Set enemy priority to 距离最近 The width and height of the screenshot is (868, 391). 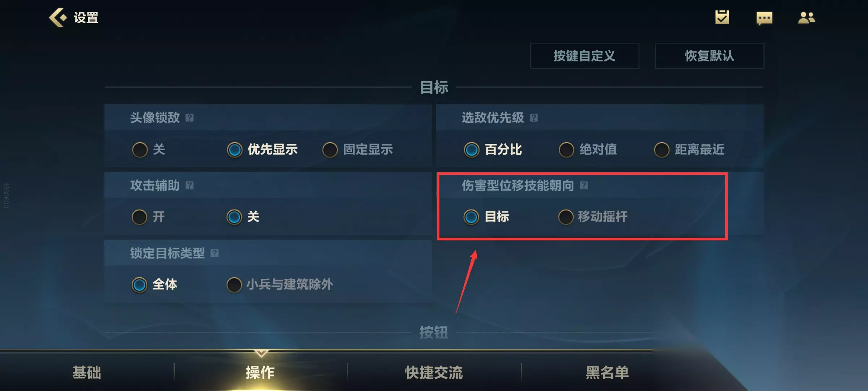click(x=689, y=150)
